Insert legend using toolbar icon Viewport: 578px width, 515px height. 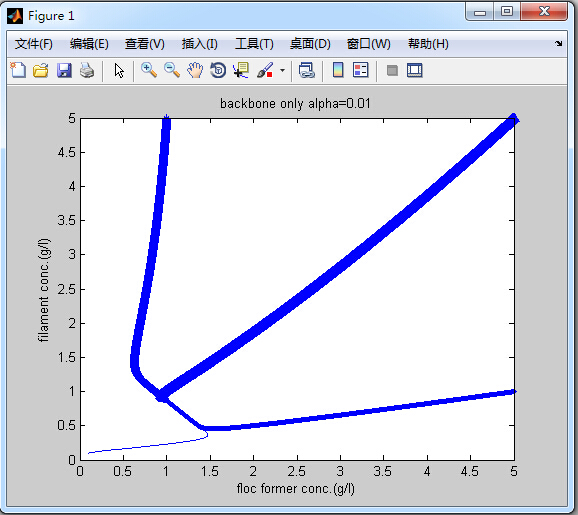(361, 70)
